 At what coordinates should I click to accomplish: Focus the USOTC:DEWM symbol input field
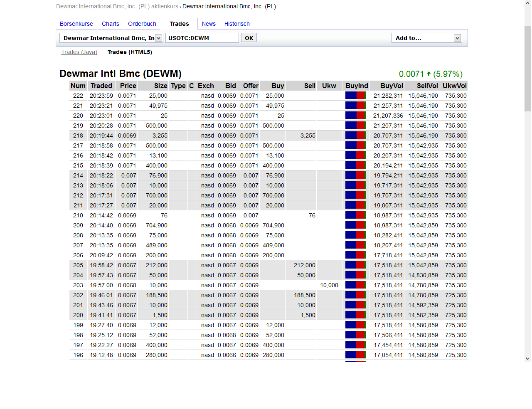[x=202, y=38]
